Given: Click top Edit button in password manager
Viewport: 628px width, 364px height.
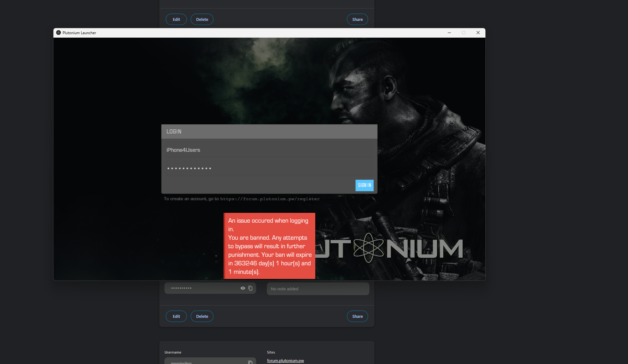Looking at the screenshot, I should click(176, 19).
